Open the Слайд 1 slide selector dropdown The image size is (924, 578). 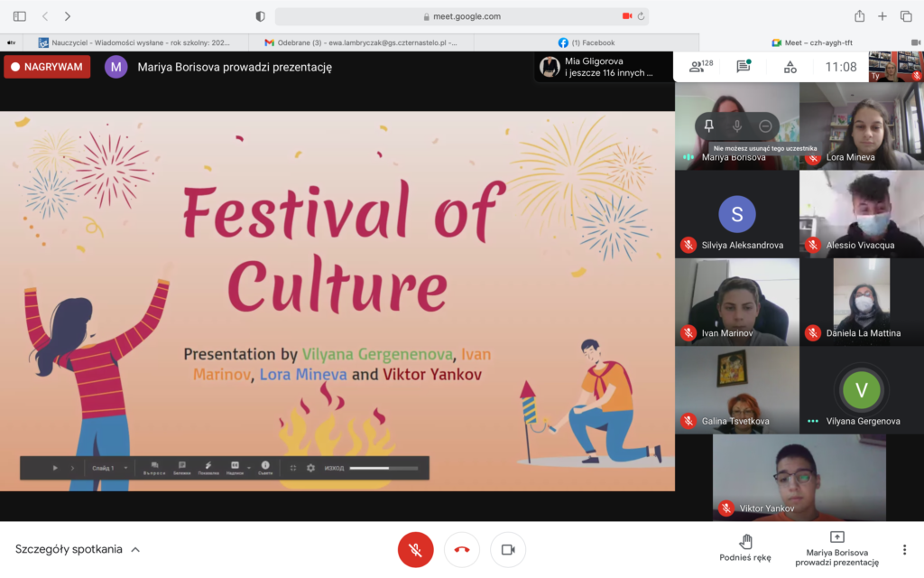(110, 468)
